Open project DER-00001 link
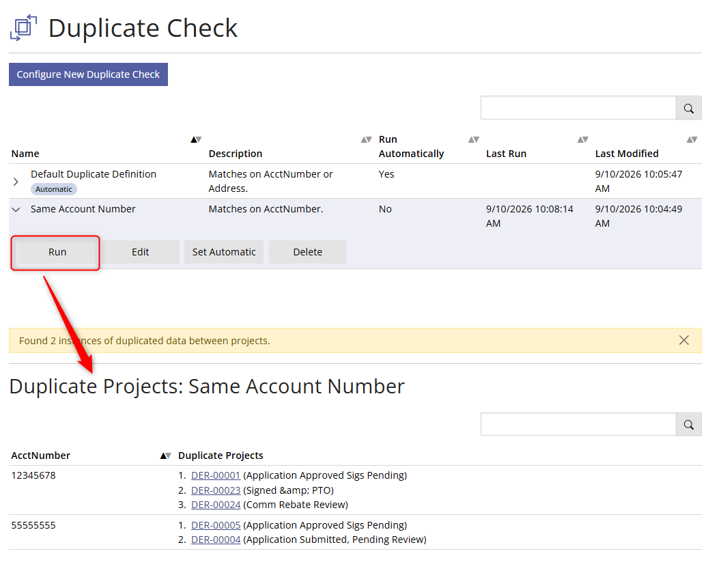Viewport: 710px width, 588px height. 216,475
